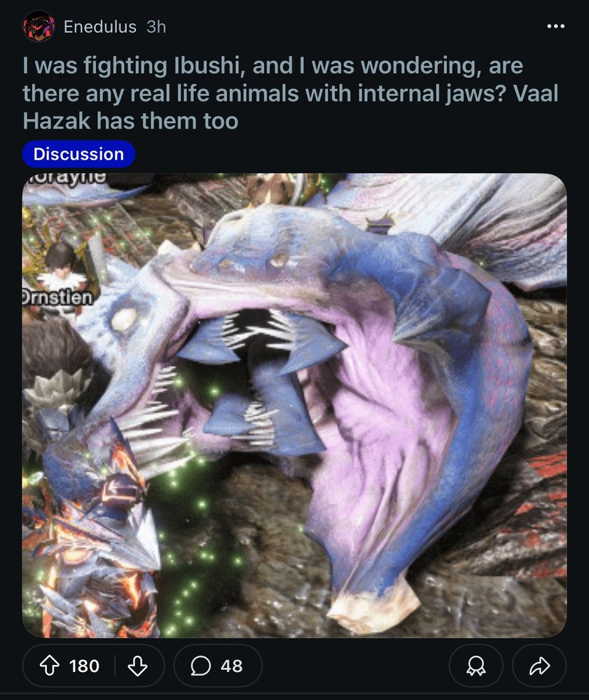Share the post with the arrow icon
This screenshot has width=589, height=700.
pyautogui.click(x=539, y=666)
